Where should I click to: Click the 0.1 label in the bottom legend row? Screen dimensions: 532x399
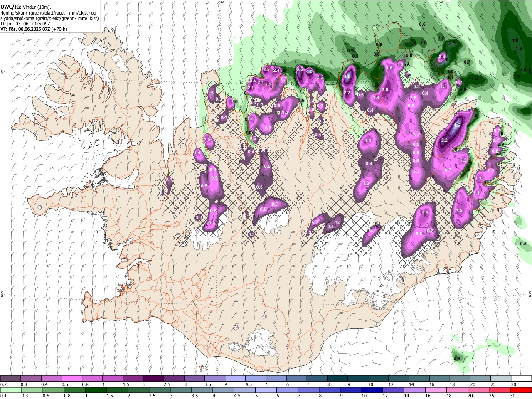(x=3, y=396)
